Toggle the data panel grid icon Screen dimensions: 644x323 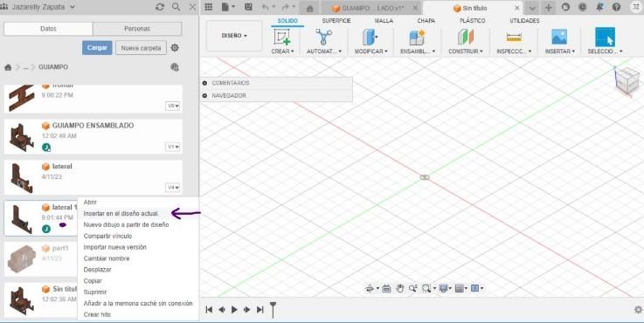pos(209,7)
